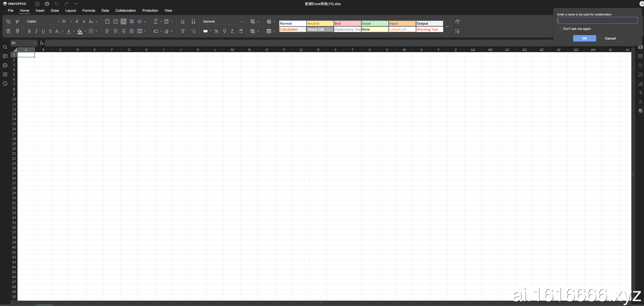Activate the Copy Style paintbrush

coord(18,31)
